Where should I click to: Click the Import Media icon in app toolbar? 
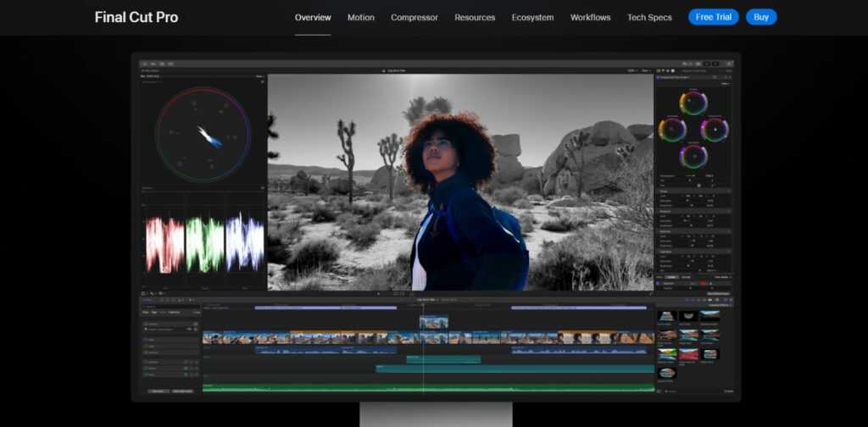(145, 64)
